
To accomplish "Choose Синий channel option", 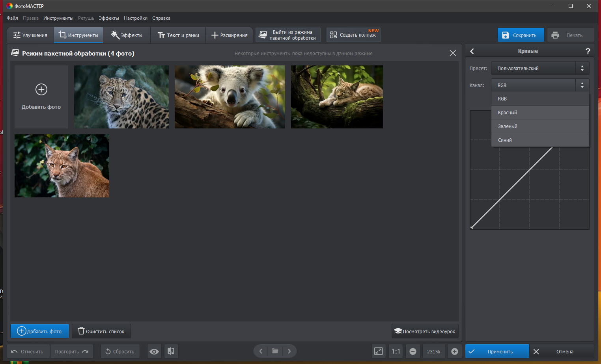I will click(540, 140).
